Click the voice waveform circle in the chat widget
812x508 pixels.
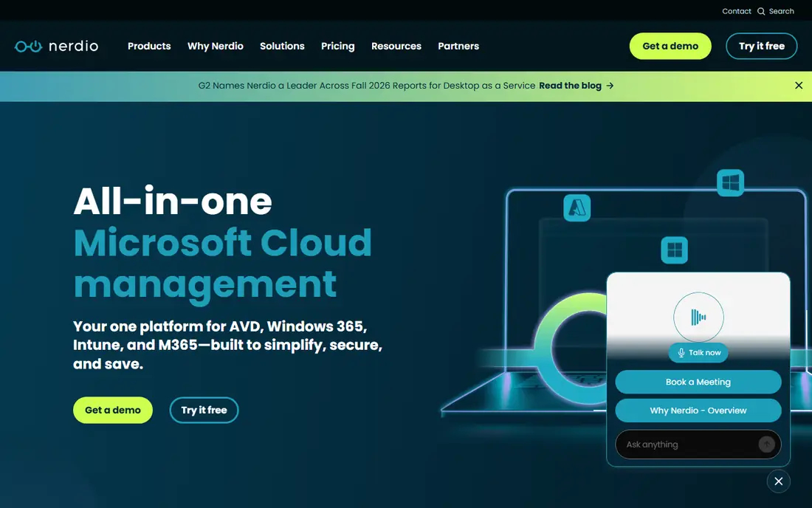click(x=698, y=317)
